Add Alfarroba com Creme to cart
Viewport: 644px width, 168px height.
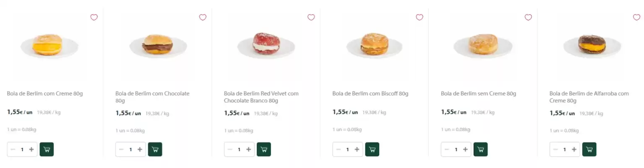click(x=589, y=150)
